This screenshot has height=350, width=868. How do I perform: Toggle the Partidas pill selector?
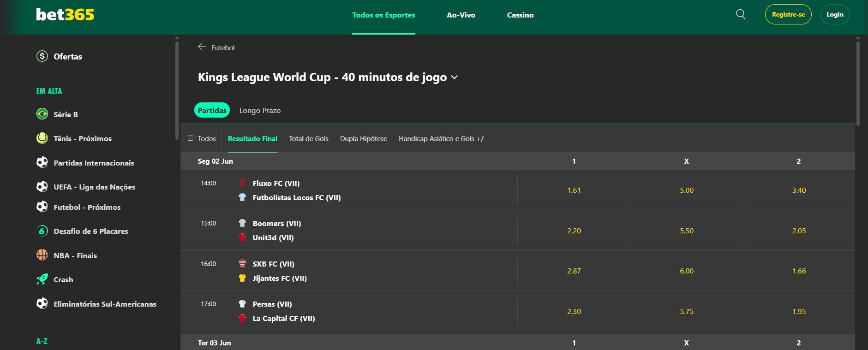(x=212, y=110)
